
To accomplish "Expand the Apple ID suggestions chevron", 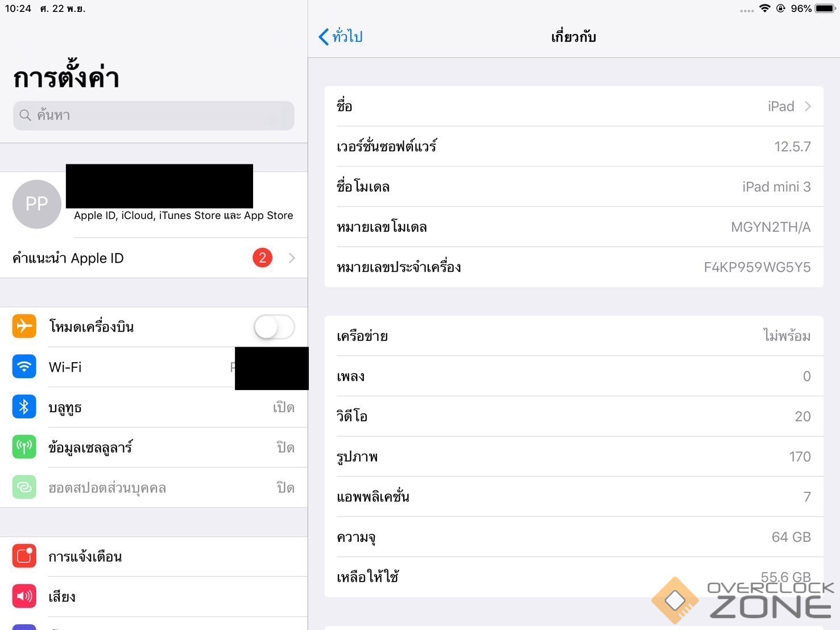I will tap(292, 258).
